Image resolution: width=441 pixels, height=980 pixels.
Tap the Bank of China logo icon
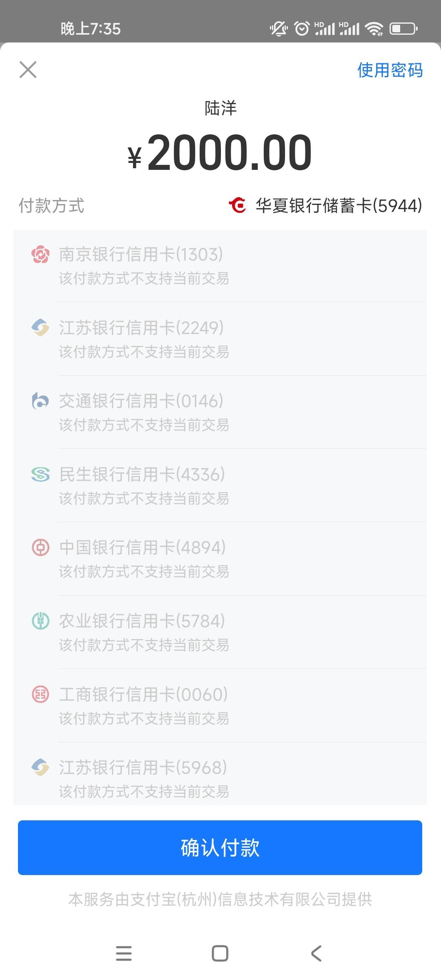click(40, 548)
